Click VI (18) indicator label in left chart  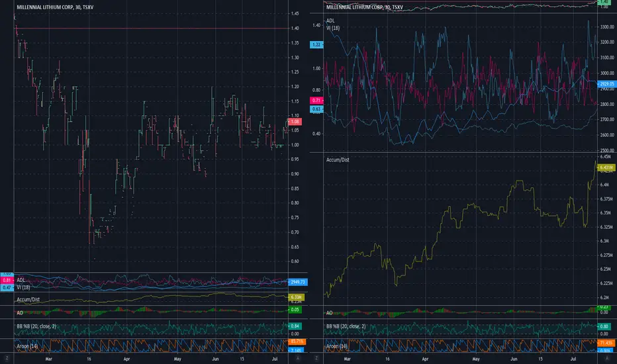pyautogui.click(x=23, y=287)
